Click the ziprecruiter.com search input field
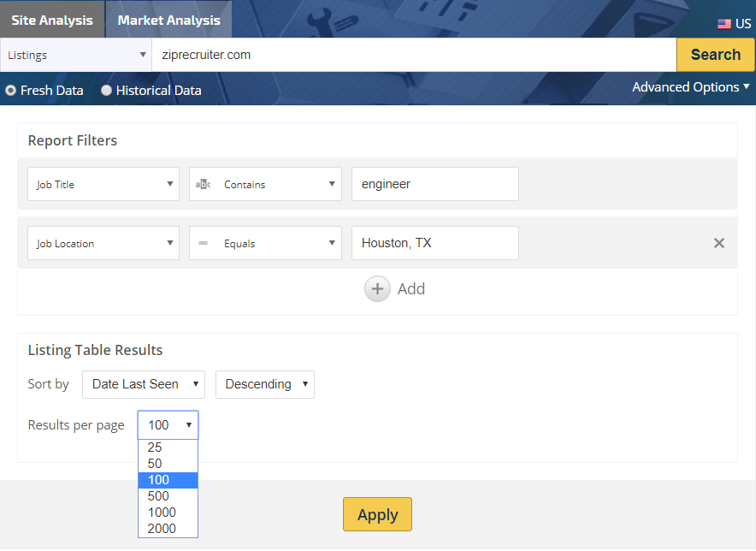Viewport: 756px width, 551px height. [x=414, y=55]
